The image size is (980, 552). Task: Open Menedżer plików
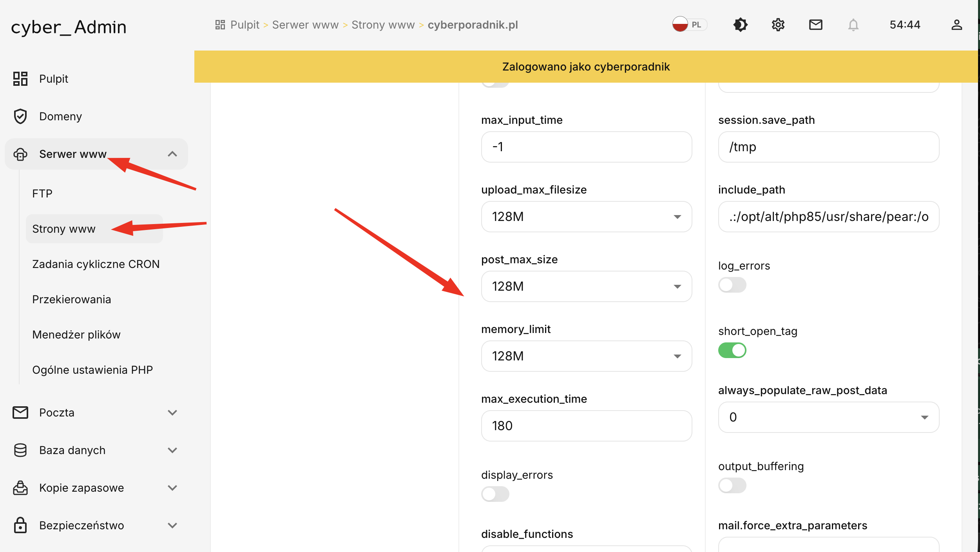pyautogui.click(x=76, y=335)
